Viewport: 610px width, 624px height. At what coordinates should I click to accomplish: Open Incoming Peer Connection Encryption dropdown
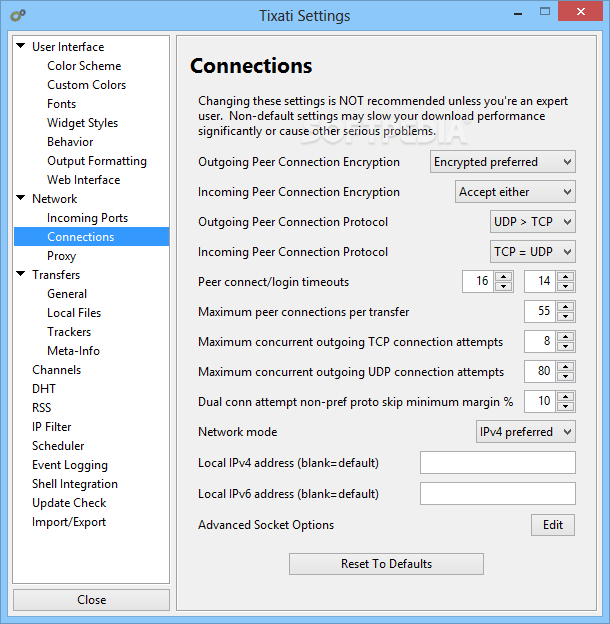point(515,192)
